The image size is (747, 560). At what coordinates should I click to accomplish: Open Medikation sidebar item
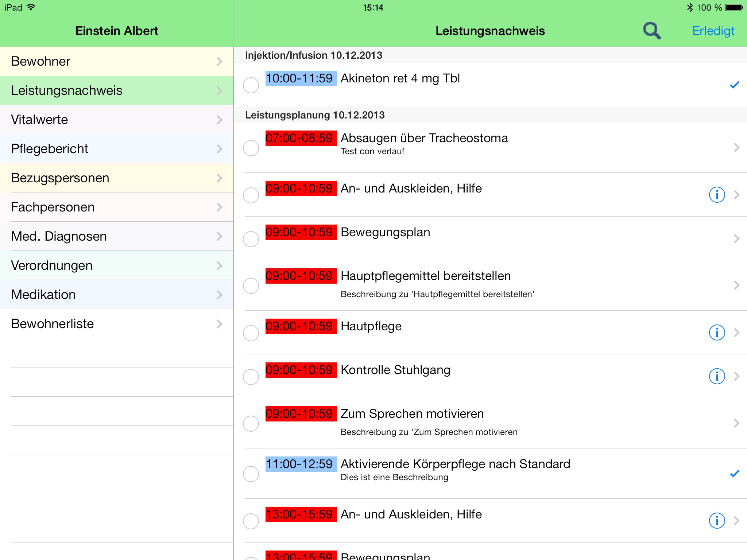click(117, 295)
